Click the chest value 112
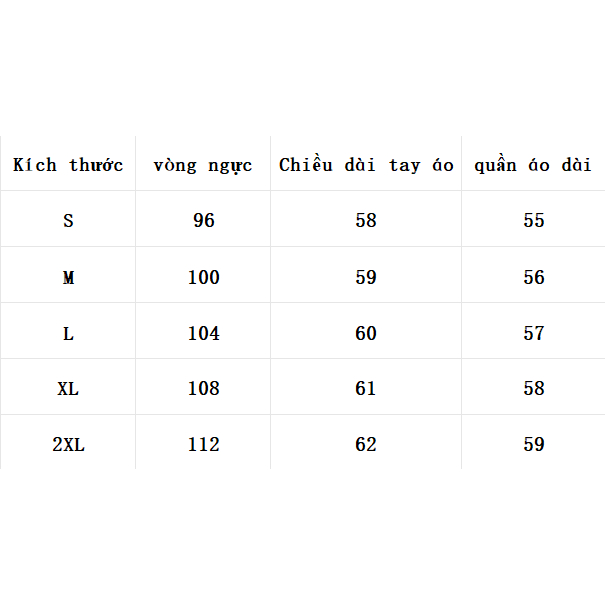The image size is (605, 605). pyautogui.click(x=204, y=444)
